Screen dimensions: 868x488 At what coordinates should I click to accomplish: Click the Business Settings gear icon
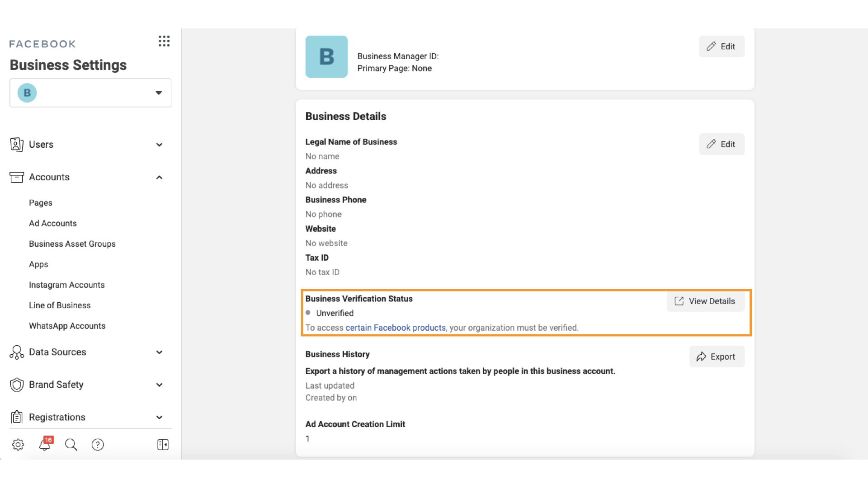(x=18, y=445)
